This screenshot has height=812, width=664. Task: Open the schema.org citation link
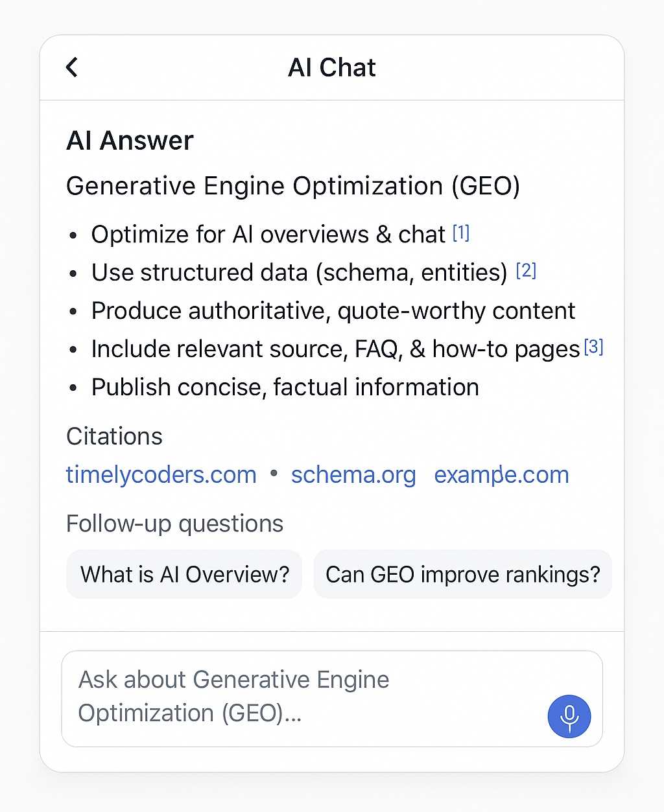(x=353, y=474)
